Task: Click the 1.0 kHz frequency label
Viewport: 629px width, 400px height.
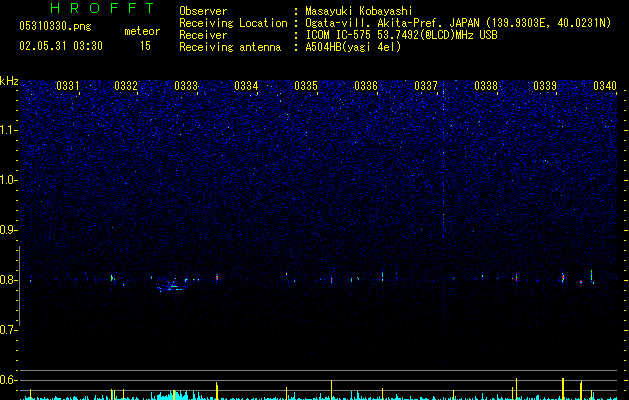Action: (x=9, y=180)
